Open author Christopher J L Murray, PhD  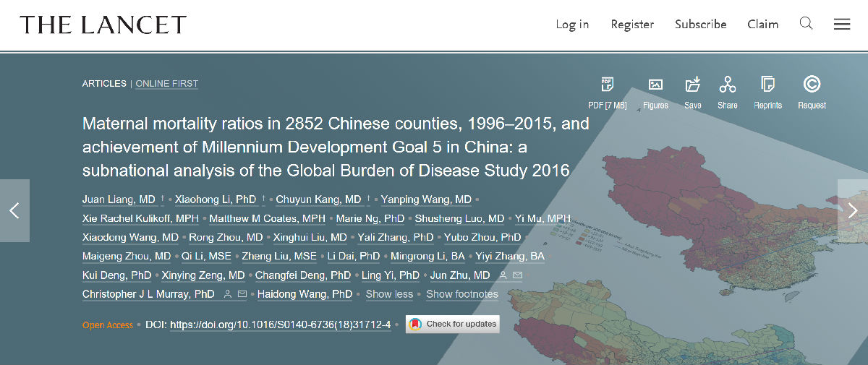click(x=148, y=294)
